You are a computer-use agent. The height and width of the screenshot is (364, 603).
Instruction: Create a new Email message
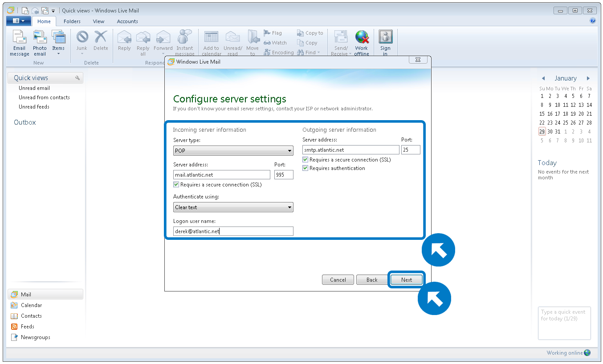pyautogui.click(x=19, y=43)
